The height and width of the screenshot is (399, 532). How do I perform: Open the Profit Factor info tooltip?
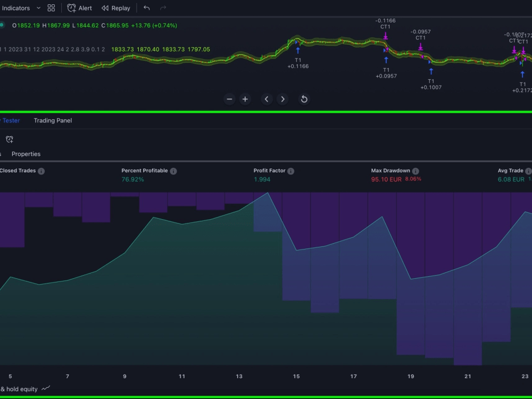click(x=290, y=171)
